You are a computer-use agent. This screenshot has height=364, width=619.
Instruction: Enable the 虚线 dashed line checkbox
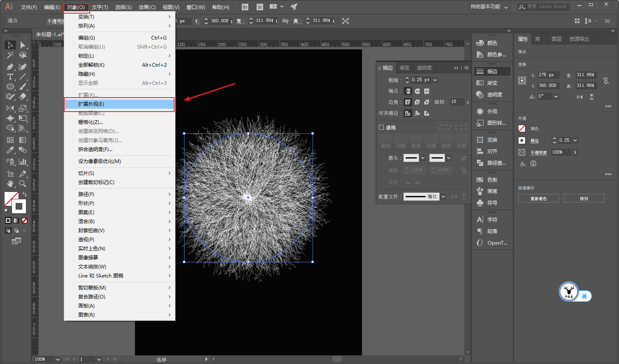(381, 127)
